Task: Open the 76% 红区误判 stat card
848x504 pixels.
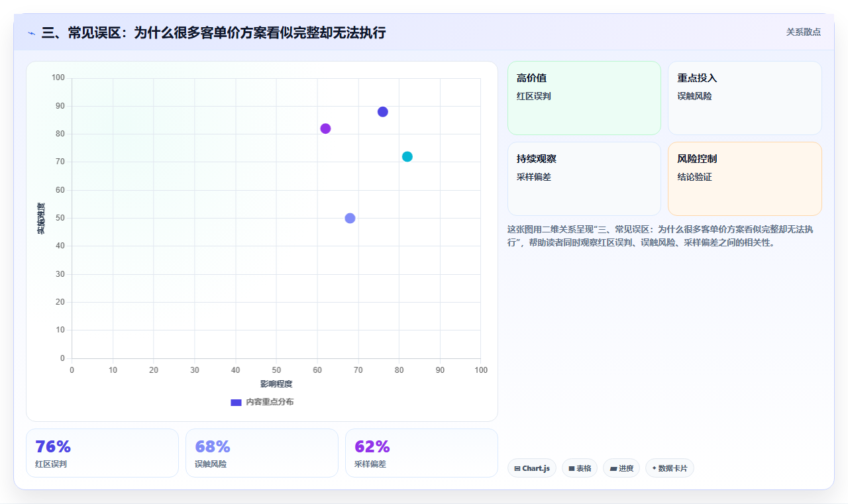Action: [102, 453]
